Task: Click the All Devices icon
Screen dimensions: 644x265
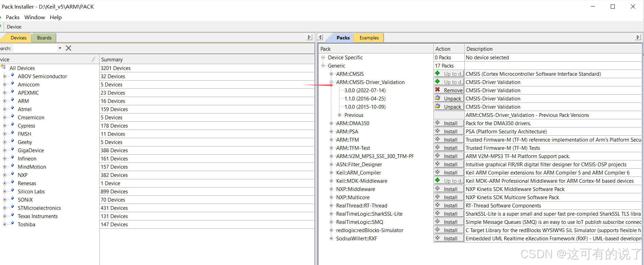Action: (3, 67)
